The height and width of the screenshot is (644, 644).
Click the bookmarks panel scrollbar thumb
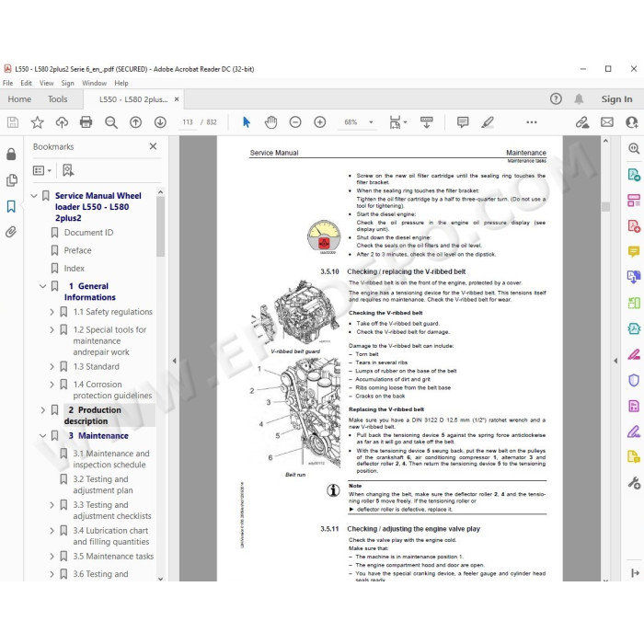[x=161, y=226]
